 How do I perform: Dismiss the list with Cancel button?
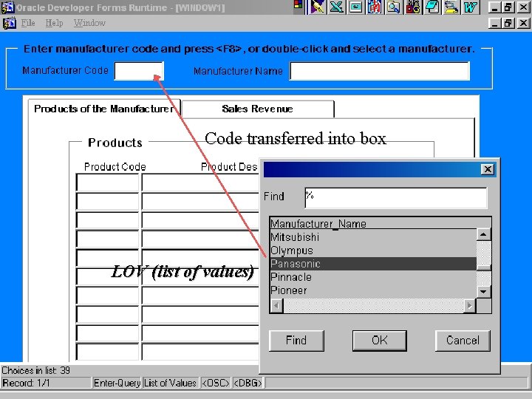(x=463, y=341)
